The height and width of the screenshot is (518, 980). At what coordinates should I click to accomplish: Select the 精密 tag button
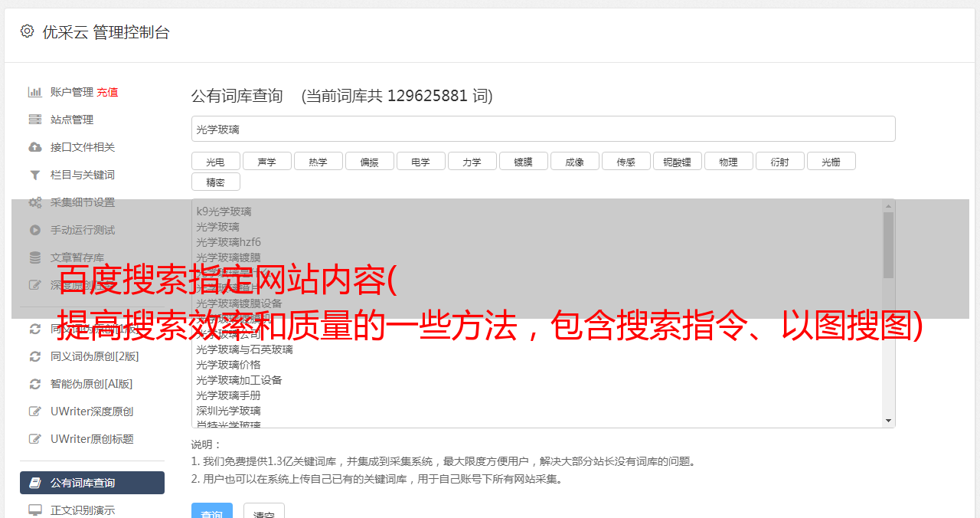pyautogui.click(x=215, y=182)
